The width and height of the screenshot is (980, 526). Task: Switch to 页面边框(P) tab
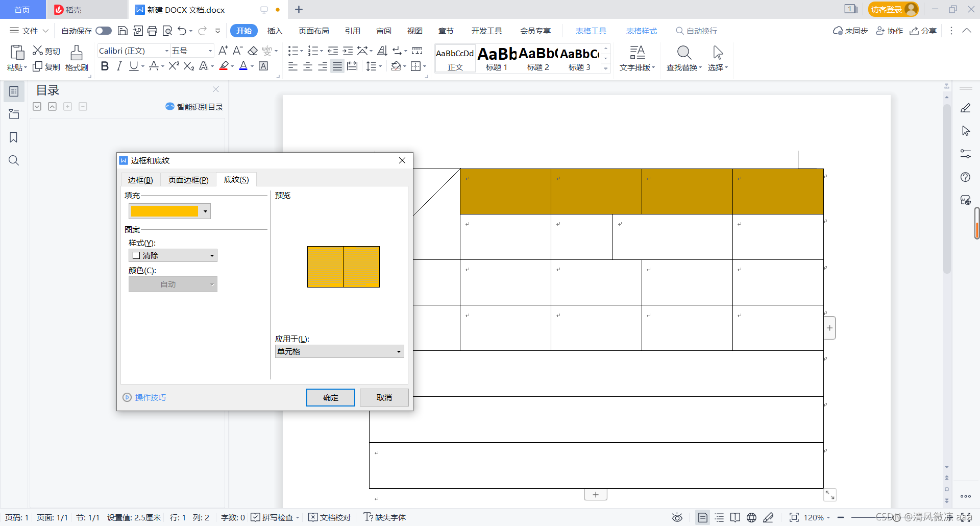point(188,180)
